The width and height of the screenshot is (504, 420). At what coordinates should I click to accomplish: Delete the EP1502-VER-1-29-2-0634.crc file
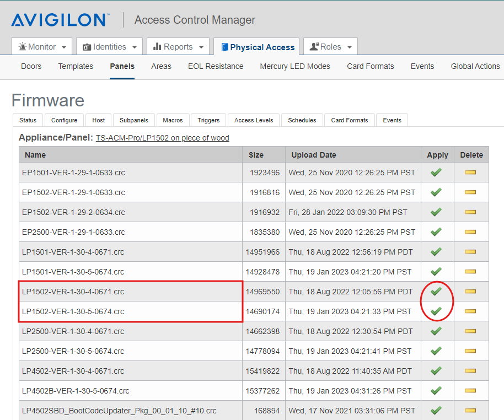coord(471,212)
